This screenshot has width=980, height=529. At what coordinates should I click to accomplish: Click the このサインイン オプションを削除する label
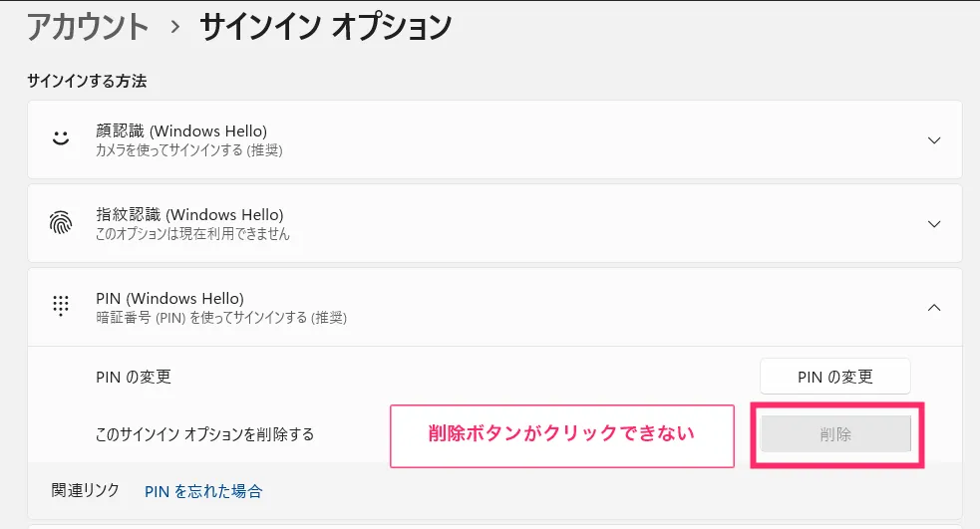[205, 434]
